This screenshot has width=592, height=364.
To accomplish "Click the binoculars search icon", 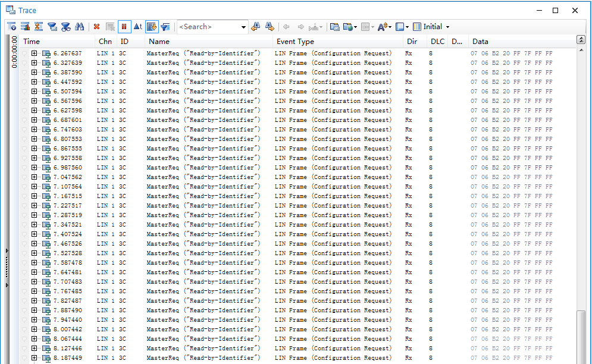I will [x=79, y=27].
